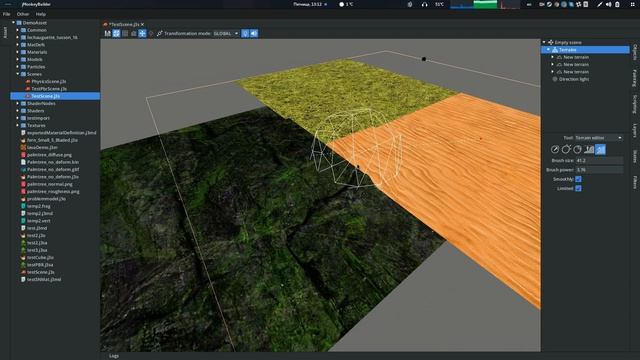The height and width of the screenshot is (360, 640).
Task: Click the Brush power input field
Action: [x=599, y=170]
